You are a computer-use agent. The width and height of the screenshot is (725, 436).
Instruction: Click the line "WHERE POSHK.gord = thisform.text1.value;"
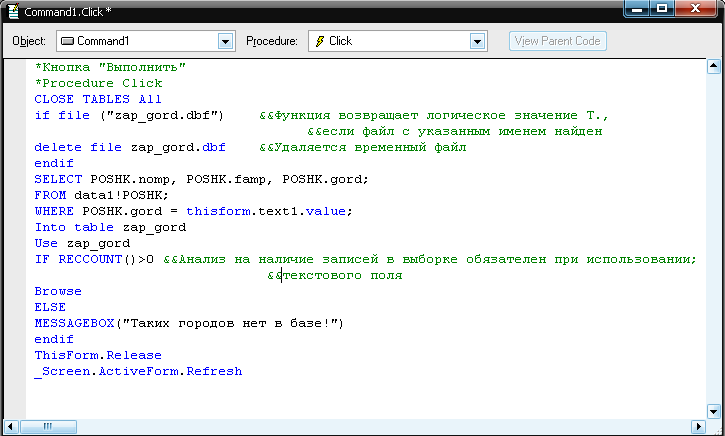[193, 211]
